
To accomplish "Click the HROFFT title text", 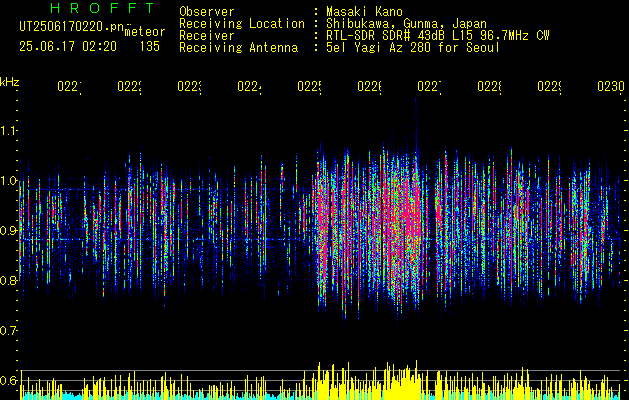I will (103, 8).
